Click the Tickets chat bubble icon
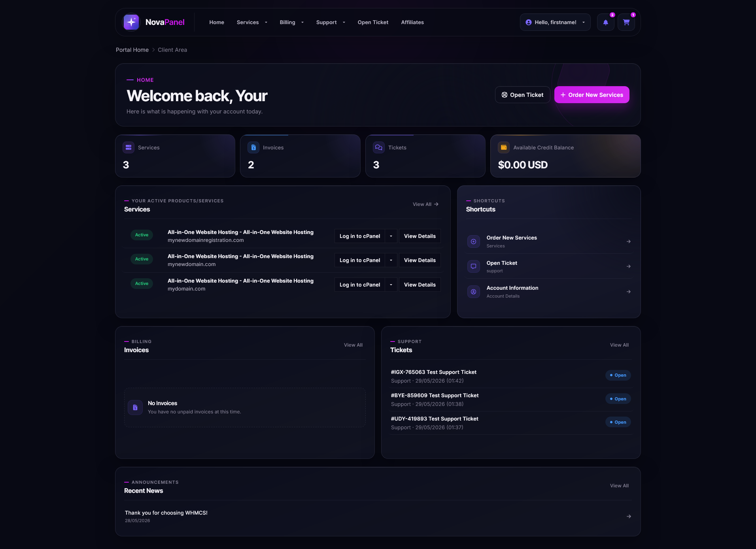 pyautogui.click(x=378, y=147)
